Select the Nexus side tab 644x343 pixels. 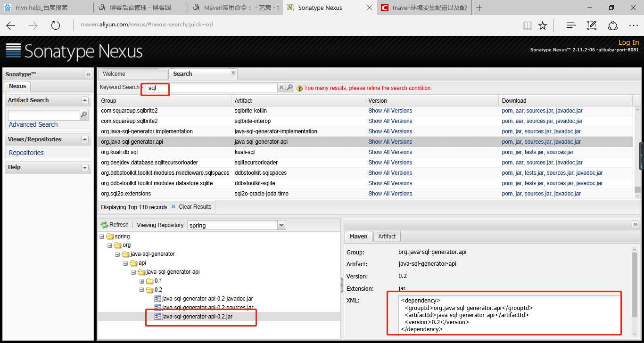tap(17, 86)
